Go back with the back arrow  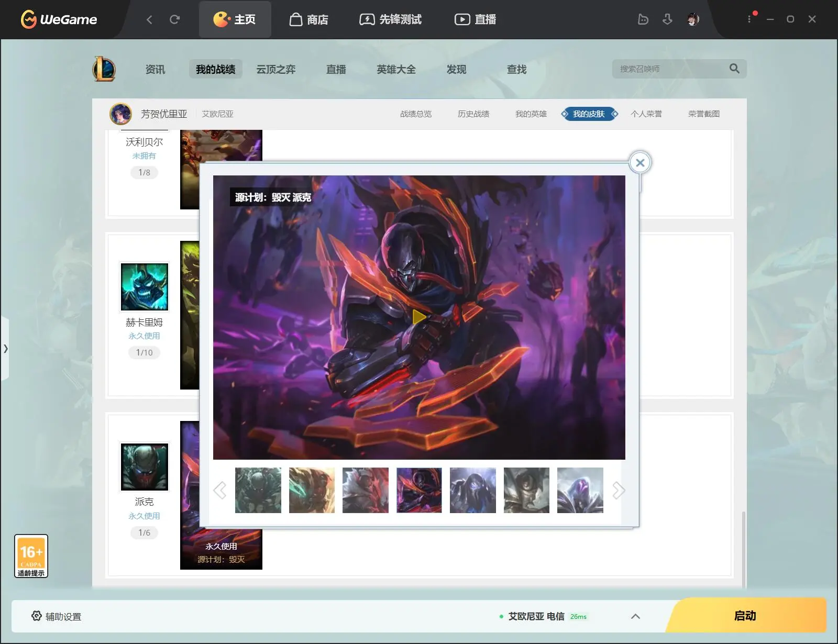pyautogui.click(x=149, y=19)
